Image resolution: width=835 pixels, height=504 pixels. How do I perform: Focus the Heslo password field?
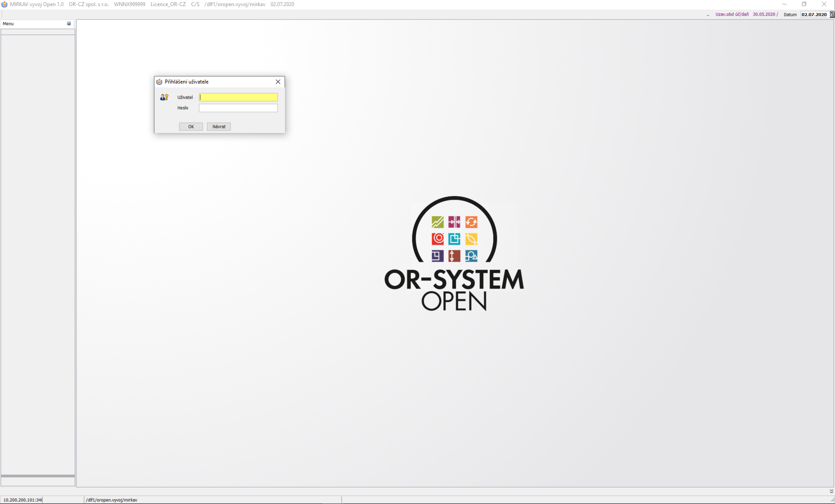pyautogui.click(x=238, y=108)
